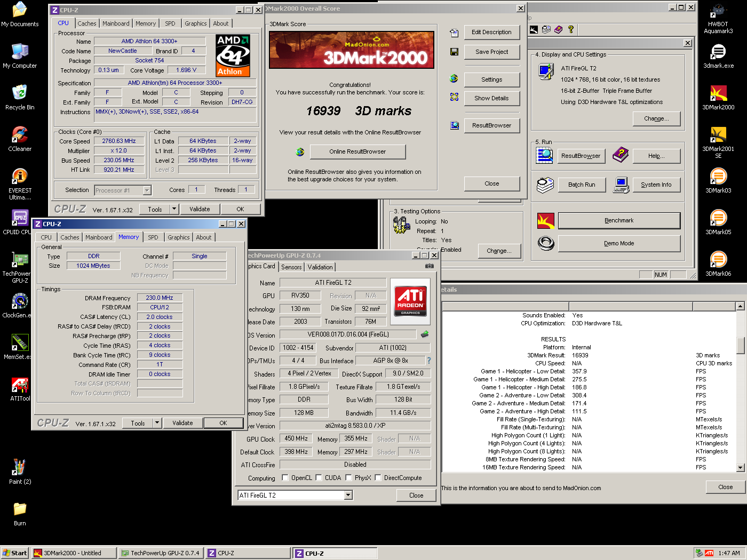747x560 pixels.
Task: Click Bus Interface question mark icon
Action: [428, 361]
